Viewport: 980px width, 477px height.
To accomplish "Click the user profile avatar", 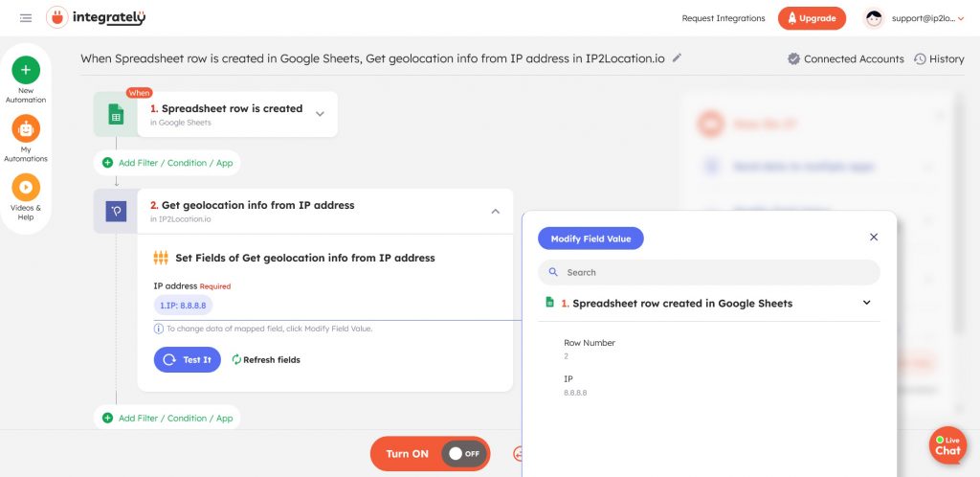I will click(x=874, y=18).
